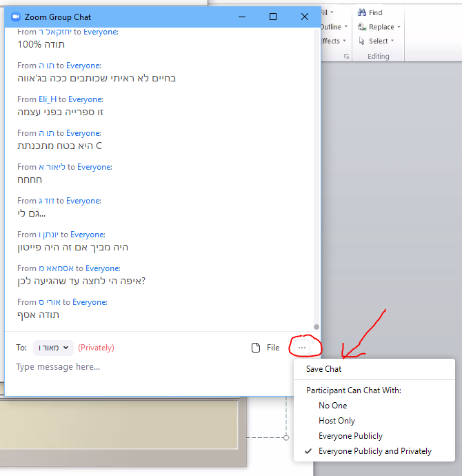Image resolution: width=462 pixels, height=476 pixels.
Task: Click sender name Eli_H
Action: tap(48, 99)
